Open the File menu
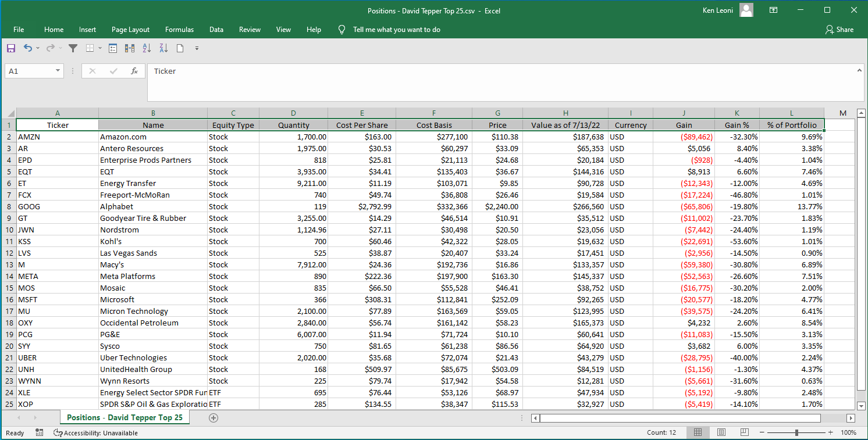868x440 pixels. point(19,30)
